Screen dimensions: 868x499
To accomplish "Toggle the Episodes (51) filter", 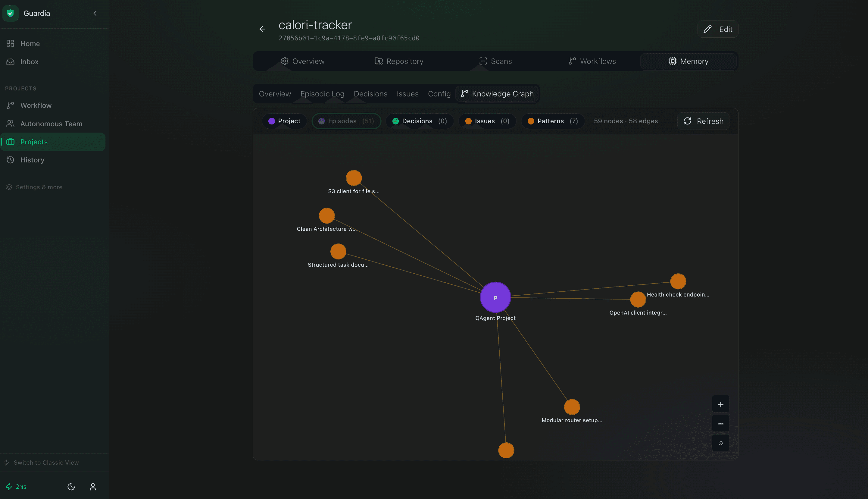I will 346,121.
